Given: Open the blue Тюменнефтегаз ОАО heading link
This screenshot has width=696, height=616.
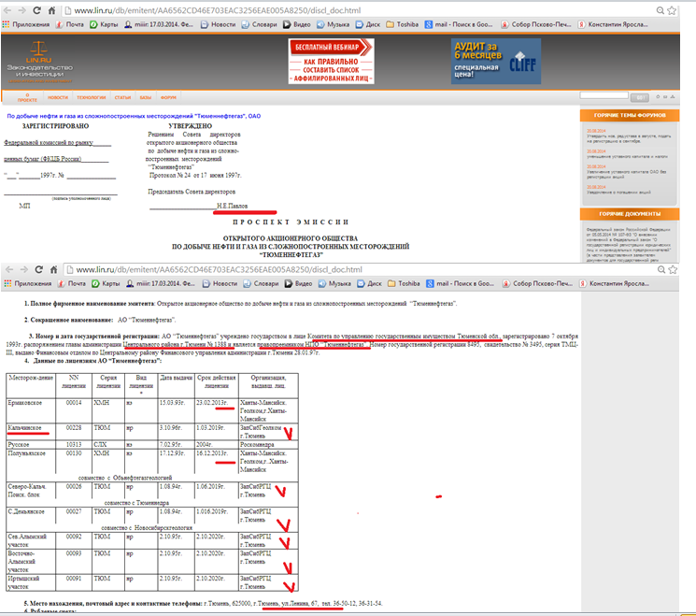Looking at the screenshot, I should 134,116.
